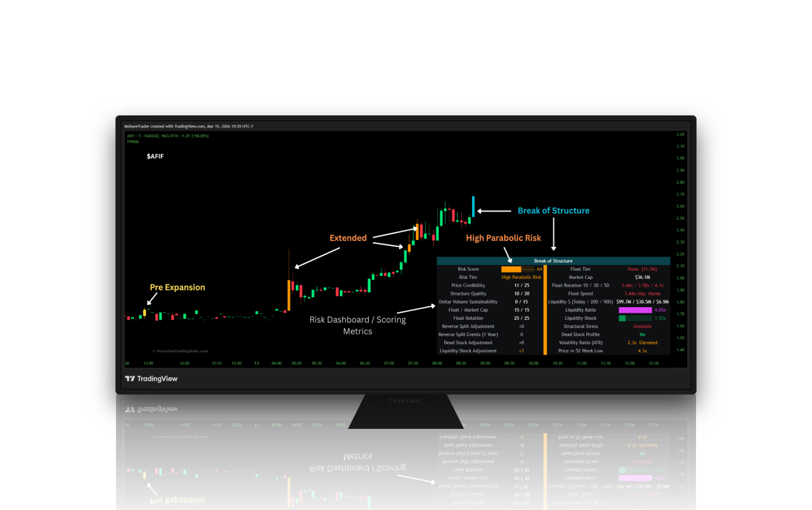Viewport: 812px width, 510px height.
Task: Click the AIFF 5 NASDAQ symbol header
Action: 143,136
